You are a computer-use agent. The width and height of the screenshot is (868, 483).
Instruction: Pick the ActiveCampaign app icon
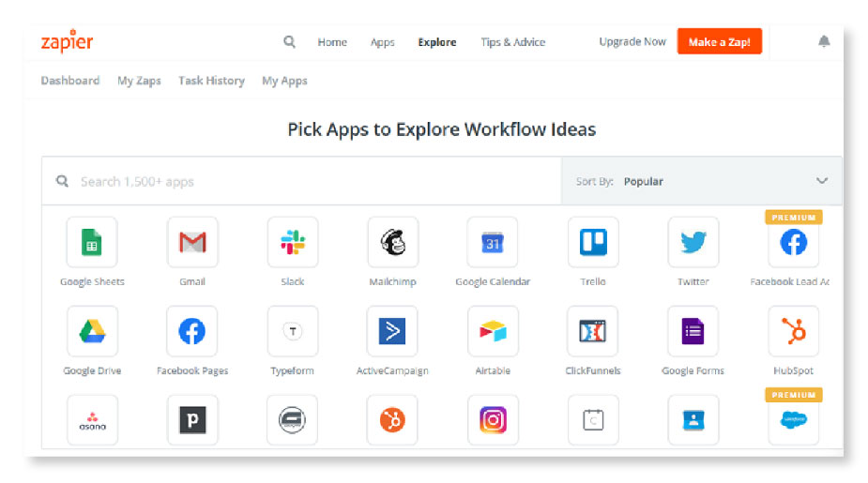tap(392, 331)
